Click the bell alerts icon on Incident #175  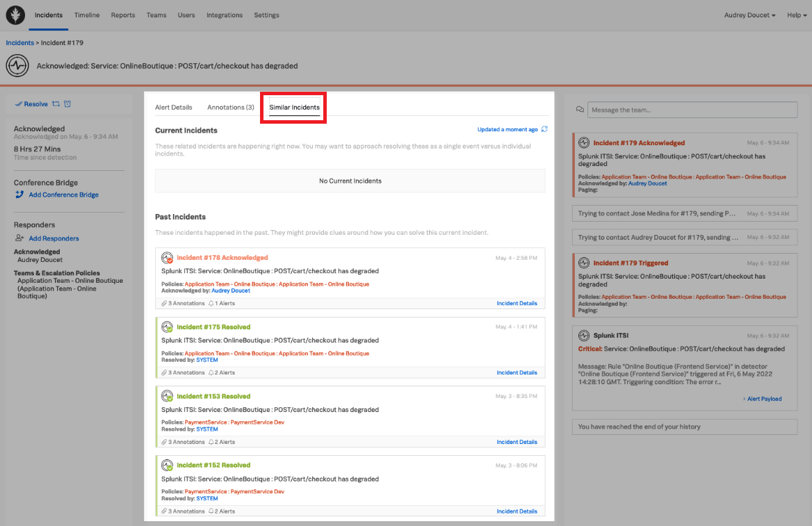click(x=211, y=372)
